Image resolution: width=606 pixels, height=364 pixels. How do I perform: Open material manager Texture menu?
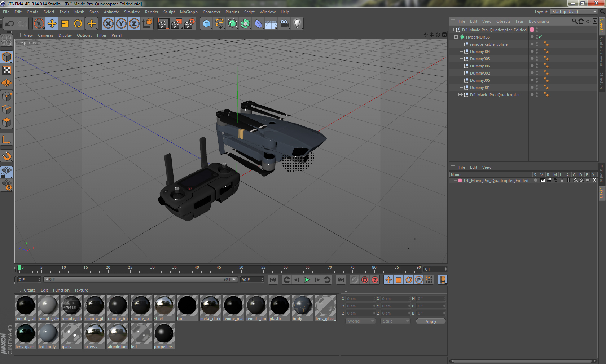(81, 290)
